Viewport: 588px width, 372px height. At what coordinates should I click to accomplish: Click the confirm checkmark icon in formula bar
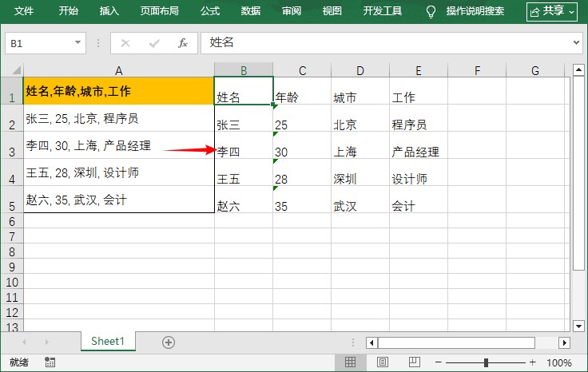coord(154,43)
